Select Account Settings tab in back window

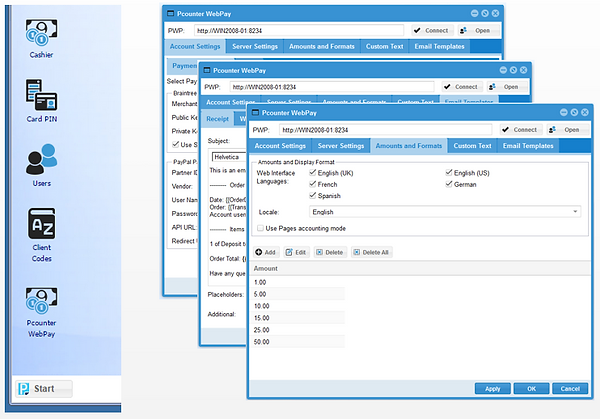coord(195,46)
